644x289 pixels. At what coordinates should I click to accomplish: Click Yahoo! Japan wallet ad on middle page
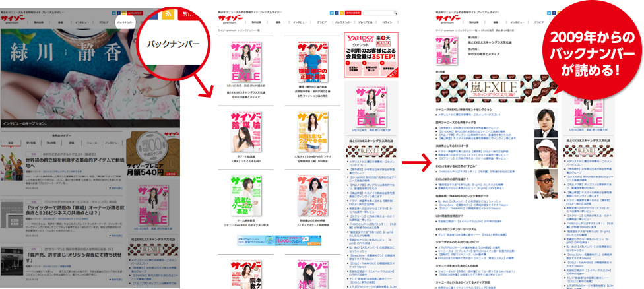[371, 55]
